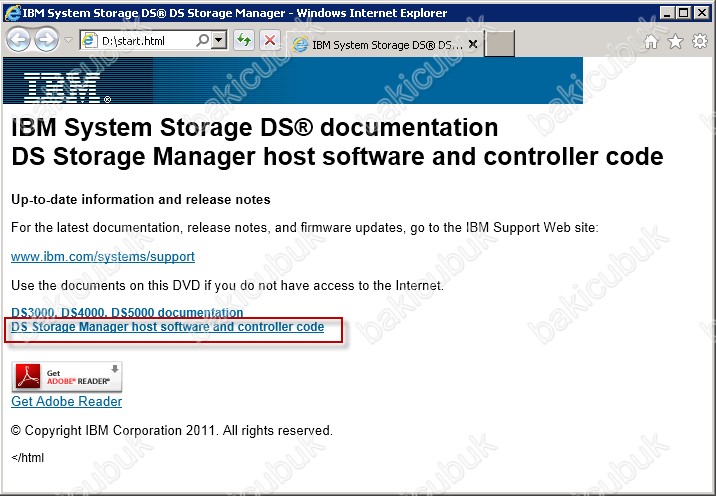Click the stray '</html' text

coord(27,458)
